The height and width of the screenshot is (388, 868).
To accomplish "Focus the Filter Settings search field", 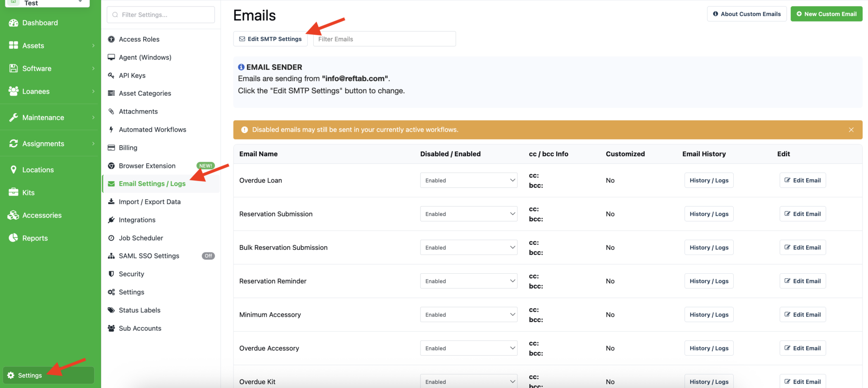I will (161, 15).
